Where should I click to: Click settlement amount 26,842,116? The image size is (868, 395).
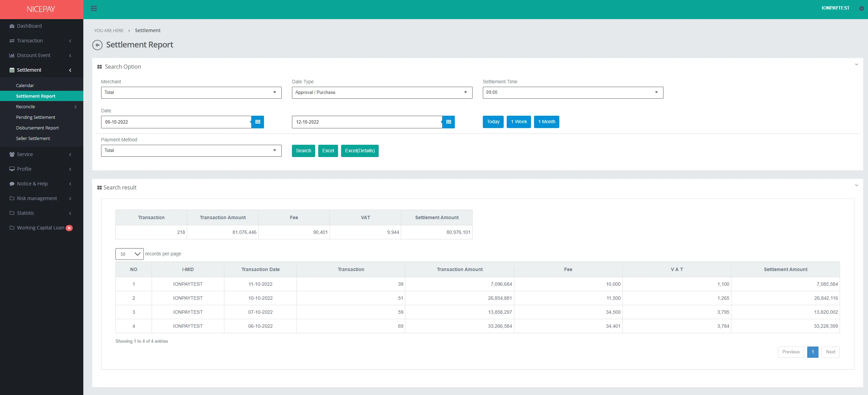pyautogui.click(x=826, y=298)
